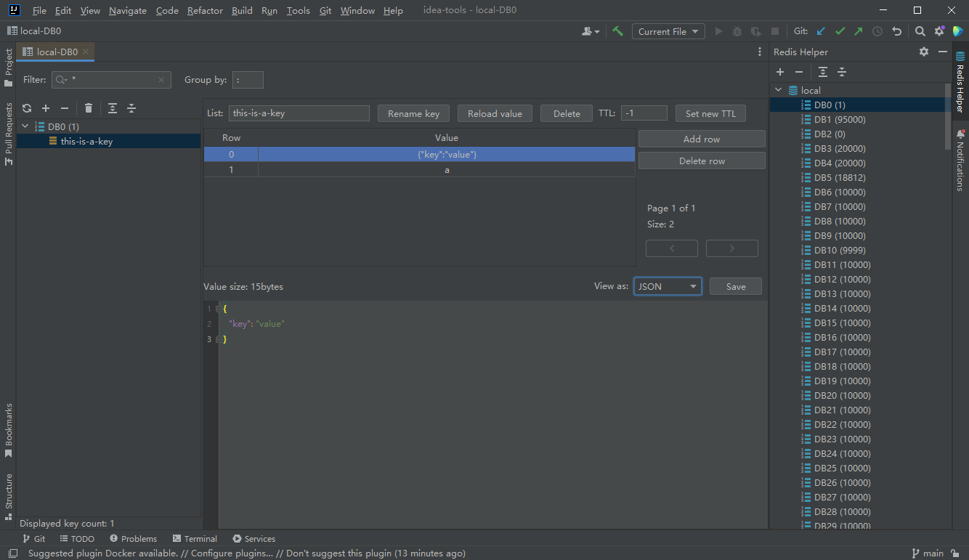Select DB1 (95000) in Redis Helper

click(x=840, y=119)
